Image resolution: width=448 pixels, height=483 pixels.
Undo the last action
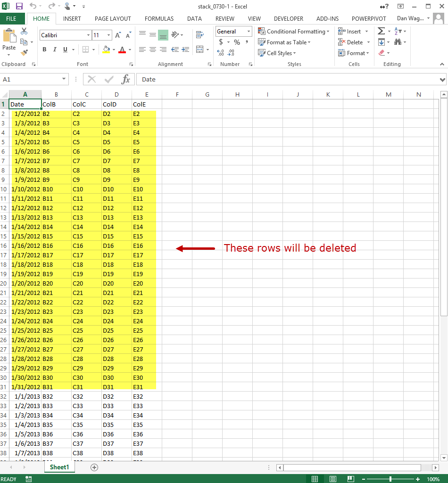coord(33,6)
